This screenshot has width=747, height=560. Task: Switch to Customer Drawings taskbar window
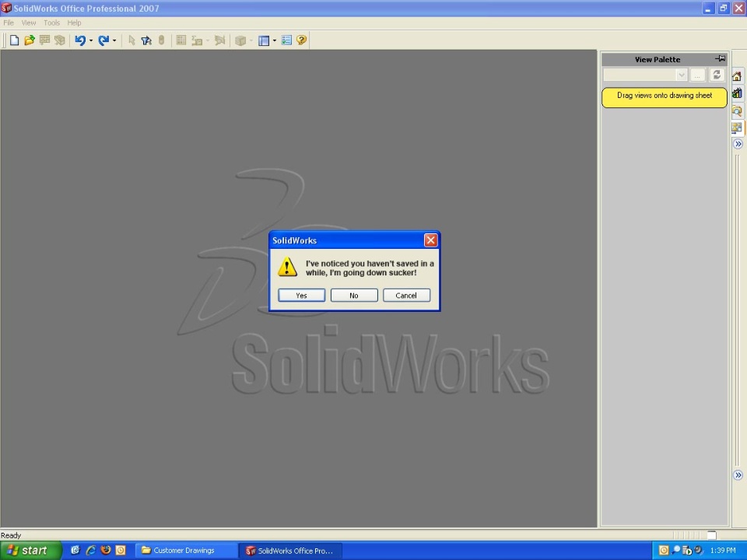pos(186,551)
